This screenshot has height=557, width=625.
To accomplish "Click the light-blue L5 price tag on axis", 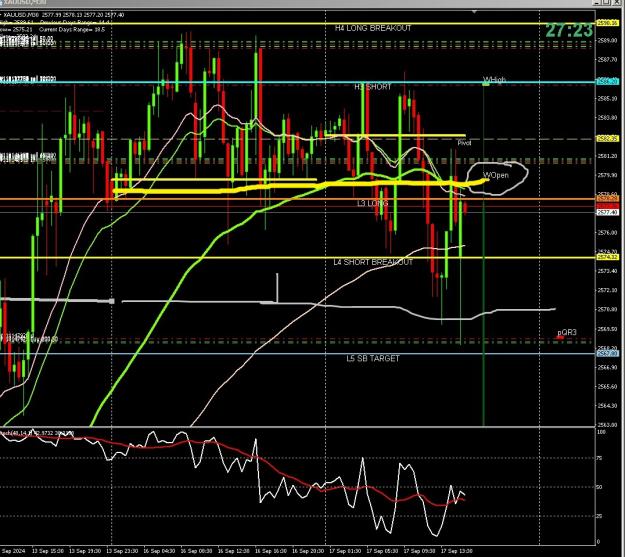I will click(608, 353).
